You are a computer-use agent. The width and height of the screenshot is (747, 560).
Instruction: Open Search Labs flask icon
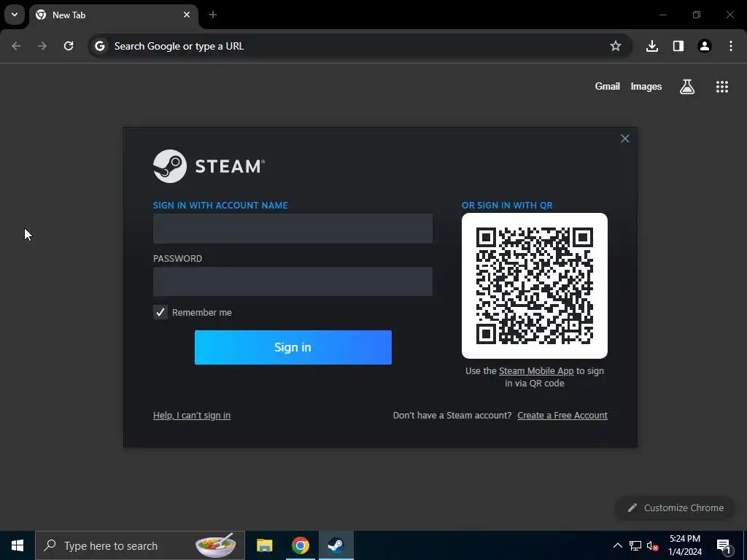point(687,87)
